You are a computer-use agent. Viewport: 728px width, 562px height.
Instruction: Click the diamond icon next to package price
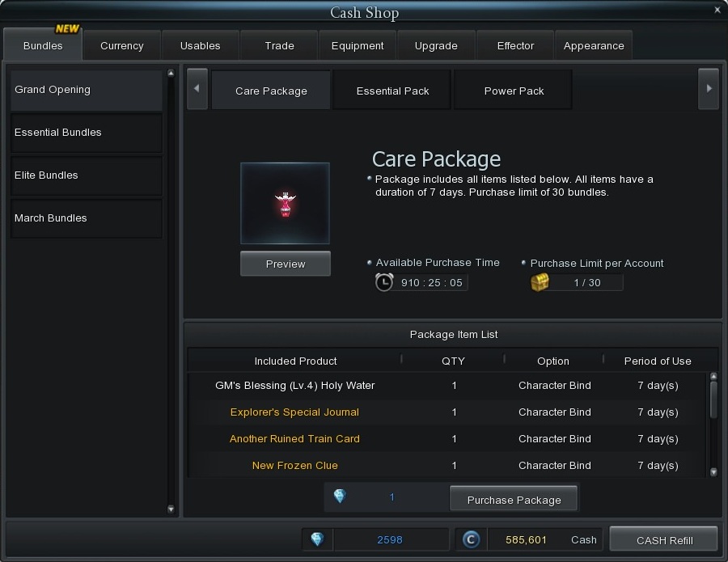340,497
